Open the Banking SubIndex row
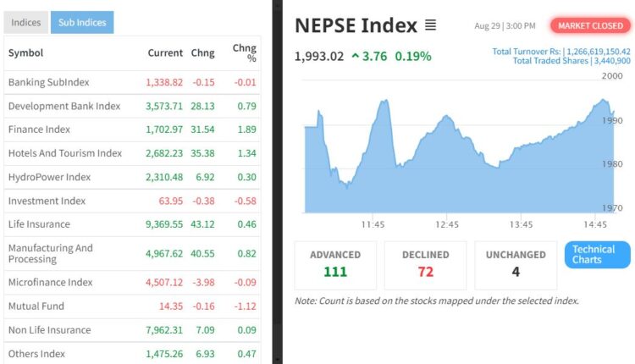 click(48, 82)
